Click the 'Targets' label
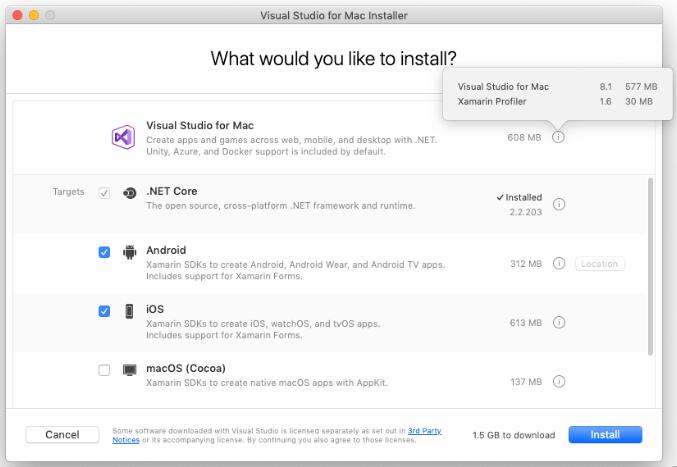 69,192
